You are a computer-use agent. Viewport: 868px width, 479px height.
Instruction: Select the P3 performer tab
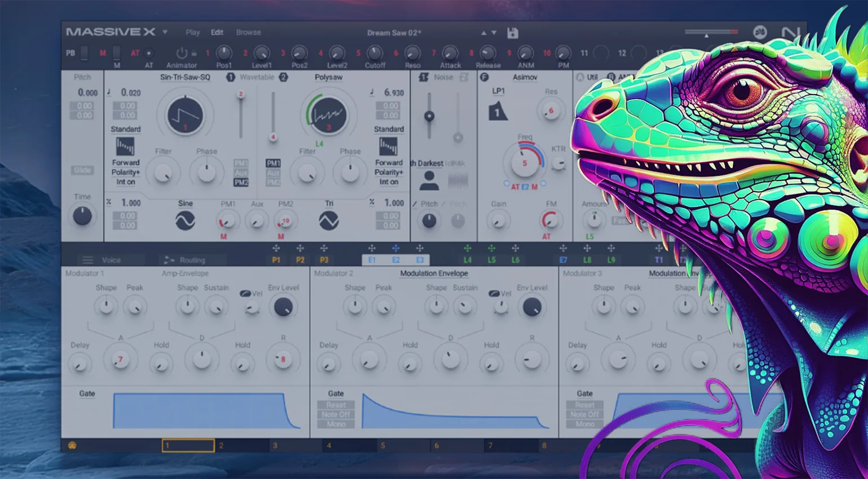coord(324,260)
